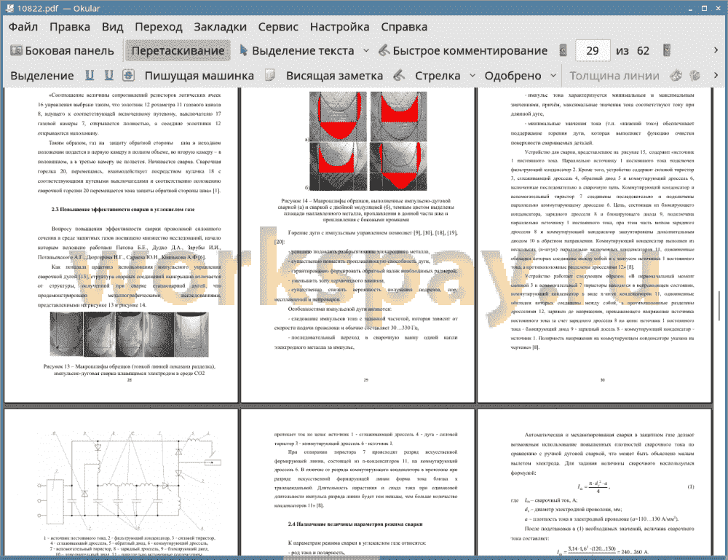Go to next page arrow

667,50
